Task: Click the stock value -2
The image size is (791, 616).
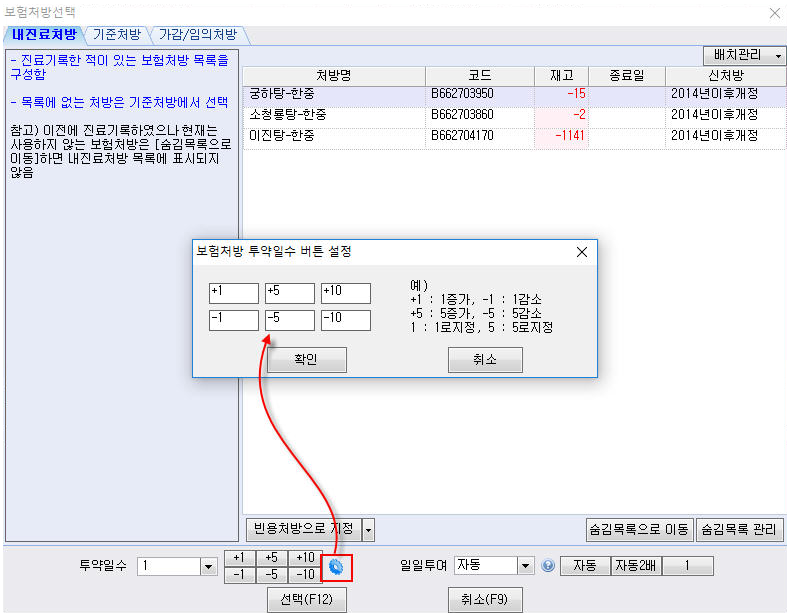Action: pos(579,115)
